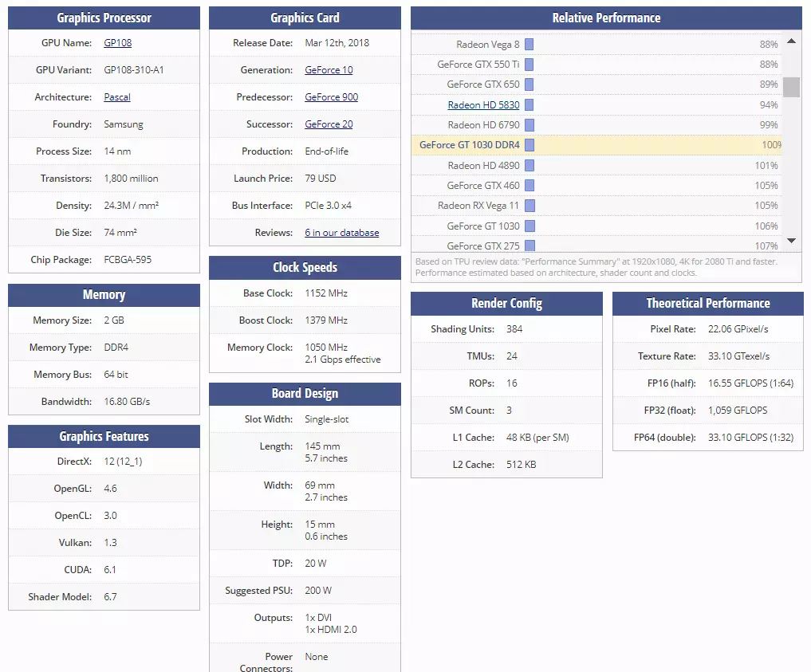Select the 'Radeon Vega 8' row text
811x672 pixels.
[488, 45]
